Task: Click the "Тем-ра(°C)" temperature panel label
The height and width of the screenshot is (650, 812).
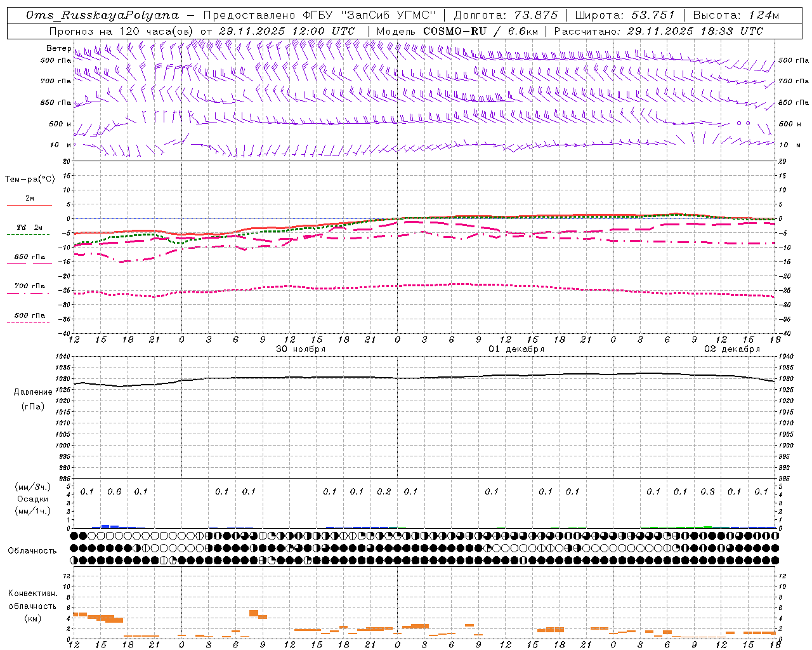Action: tap(30, 179)
